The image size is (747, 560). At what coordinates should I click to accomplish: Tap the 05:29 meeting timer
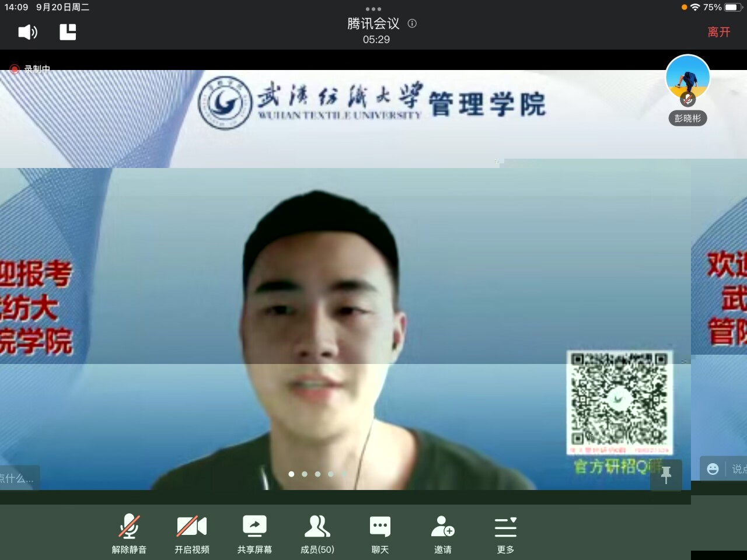pos(376,40)
